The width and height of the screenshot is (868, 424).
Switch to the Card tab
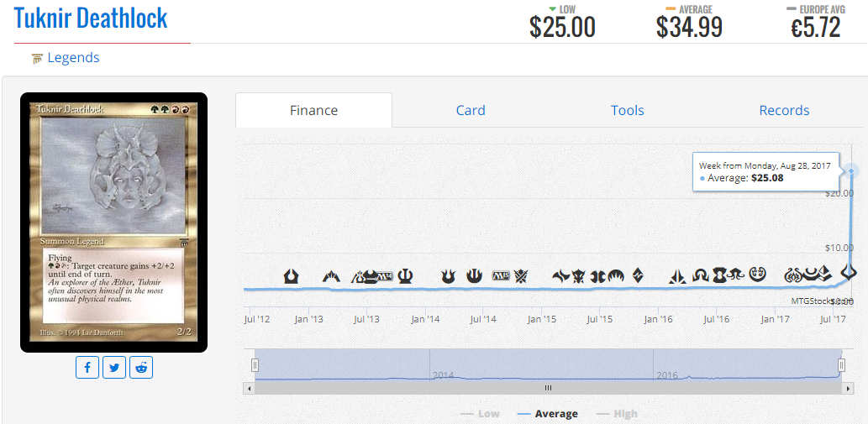pos(471,110)
